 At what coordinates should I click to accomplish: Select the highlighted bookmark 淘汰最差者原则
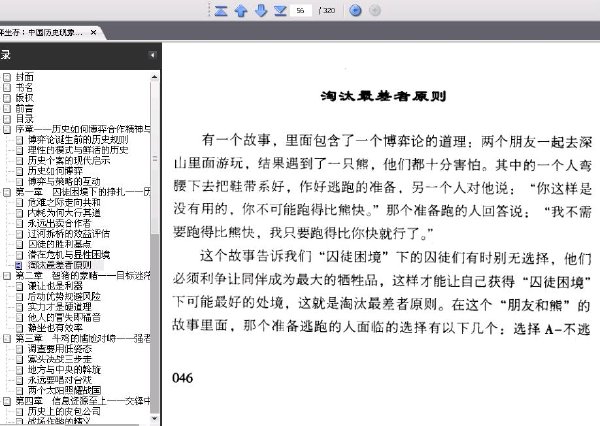pyautogui.click(x=60, y=265)
